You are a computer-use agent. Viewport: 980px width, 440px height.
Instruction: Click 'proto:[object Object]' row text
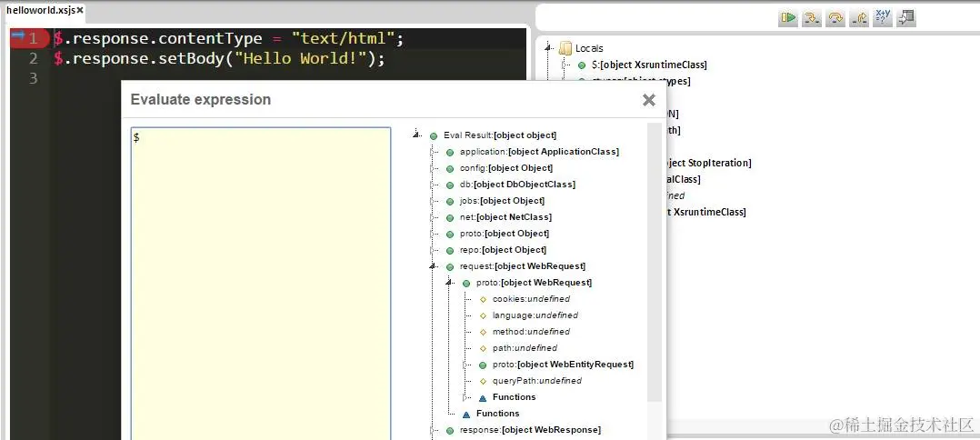[505, 233]
